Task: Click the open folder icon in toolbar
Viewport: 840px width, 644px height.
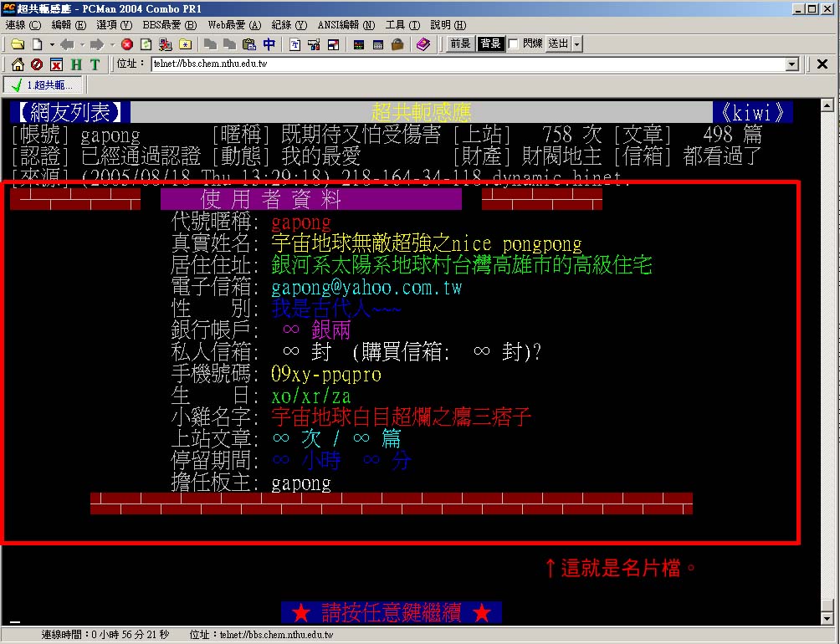Action: coord(17,44)
